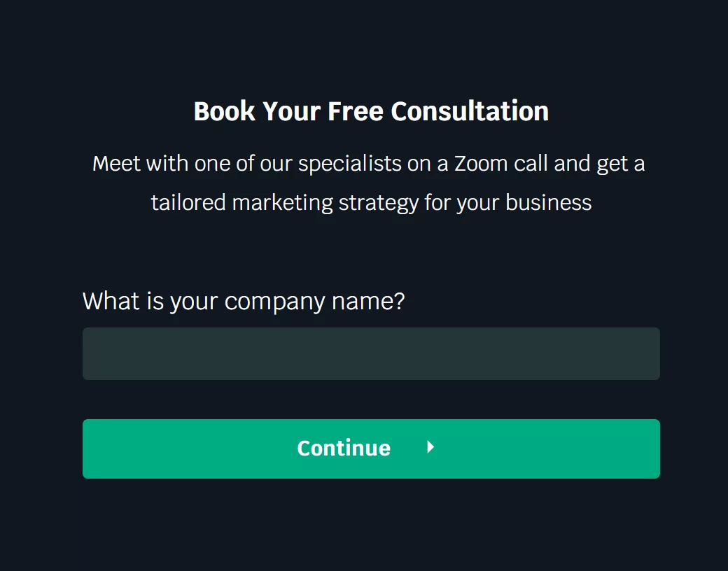This screenshot has height=571, width=728.
Task: Click the consultation description paragraph
Action: 369,183
